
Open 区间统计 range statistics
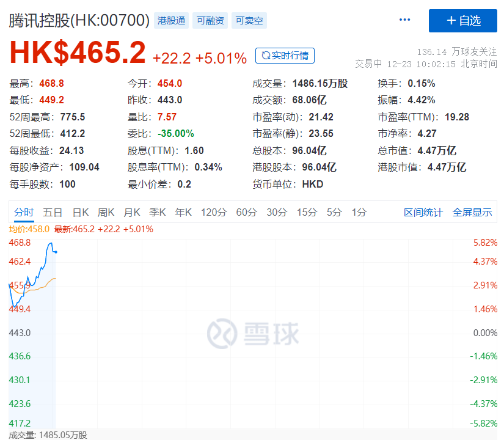(423, 212)
